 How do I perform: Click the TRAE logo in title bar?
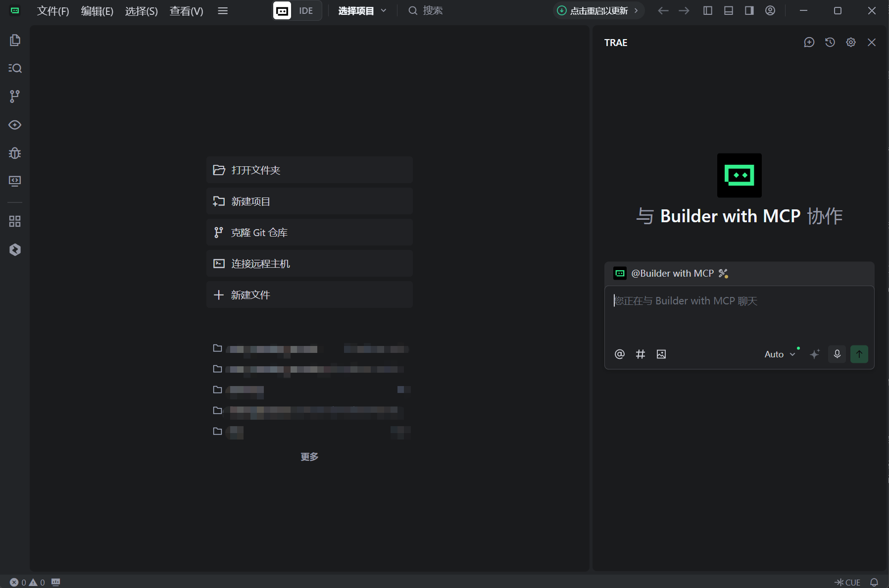pyautogui.click(x=15, y=10)
